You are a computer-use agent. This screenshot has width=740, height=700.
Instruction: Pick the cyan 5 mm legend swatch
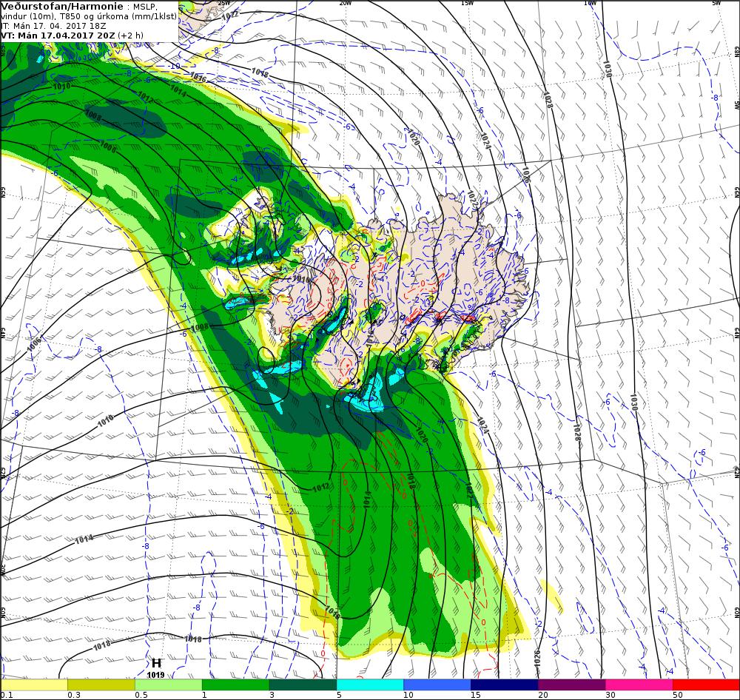[370, 685]
